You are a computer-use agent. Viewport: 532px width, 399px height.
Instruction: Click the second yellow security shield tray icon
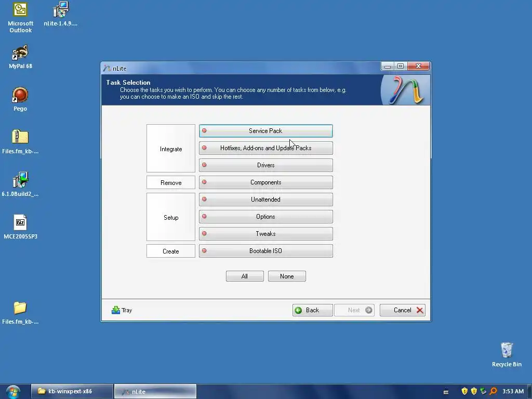(474, 391)
